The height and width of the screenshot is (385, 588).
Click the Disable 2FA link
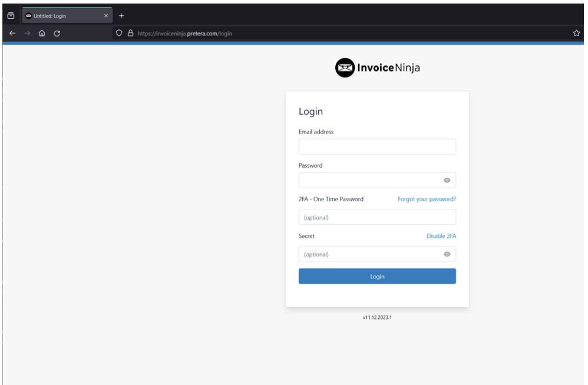[x=441, y=236]
